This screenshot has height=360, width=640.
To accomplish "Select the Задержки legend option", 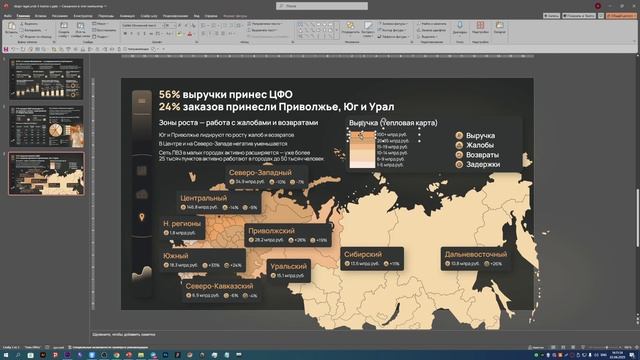I will (478, 164).
